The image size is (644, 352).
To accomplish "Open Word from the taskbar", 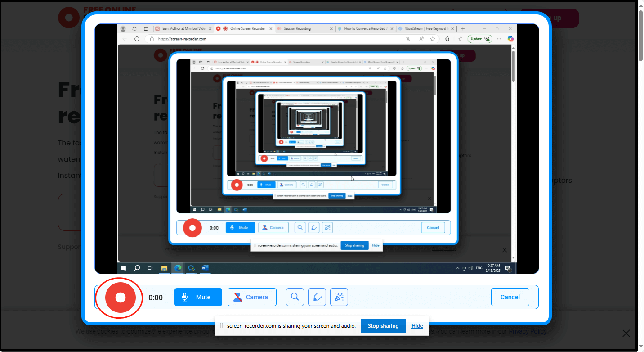I will (x=205, y=268).
